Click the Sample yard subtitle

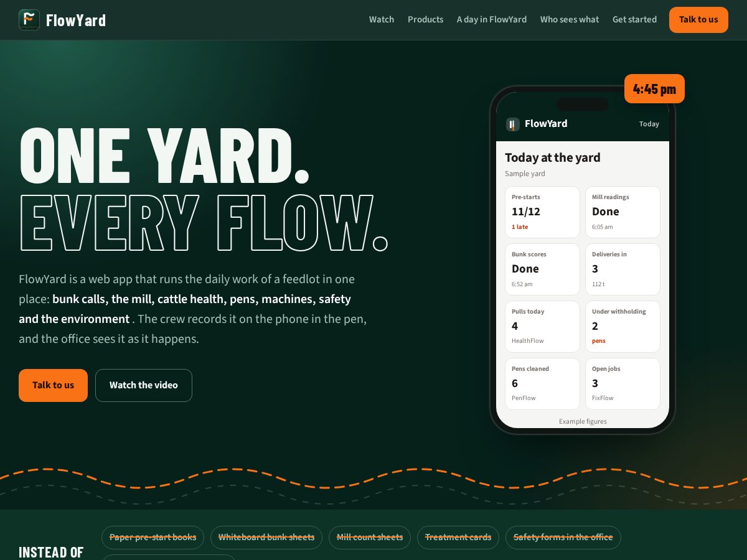525,174
